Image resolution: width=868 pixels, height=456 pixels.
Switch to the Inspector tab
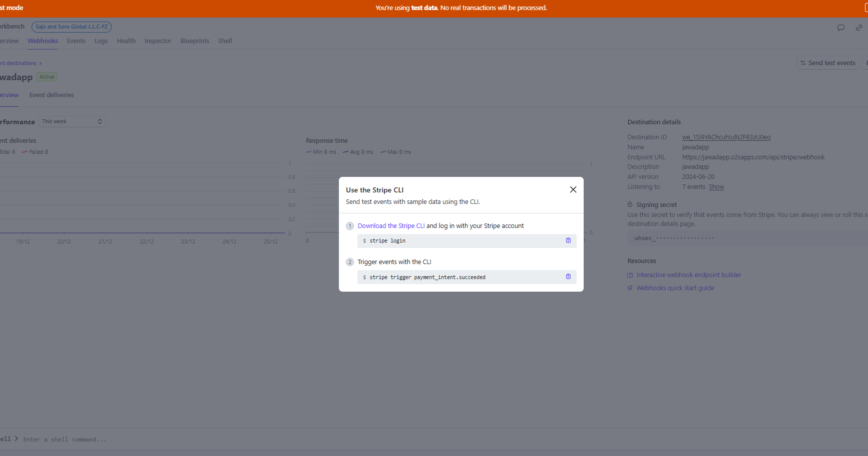(x=158, y=41)
